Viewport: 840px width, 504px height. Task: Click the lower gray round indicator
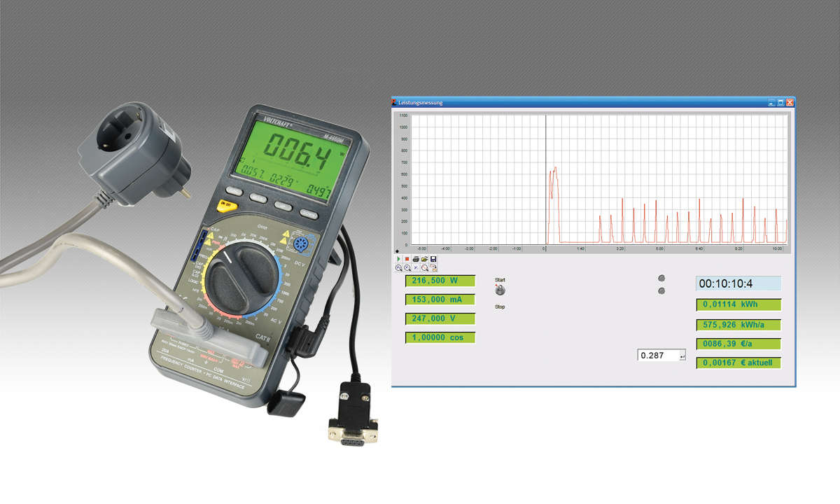(x=661, y=290)
